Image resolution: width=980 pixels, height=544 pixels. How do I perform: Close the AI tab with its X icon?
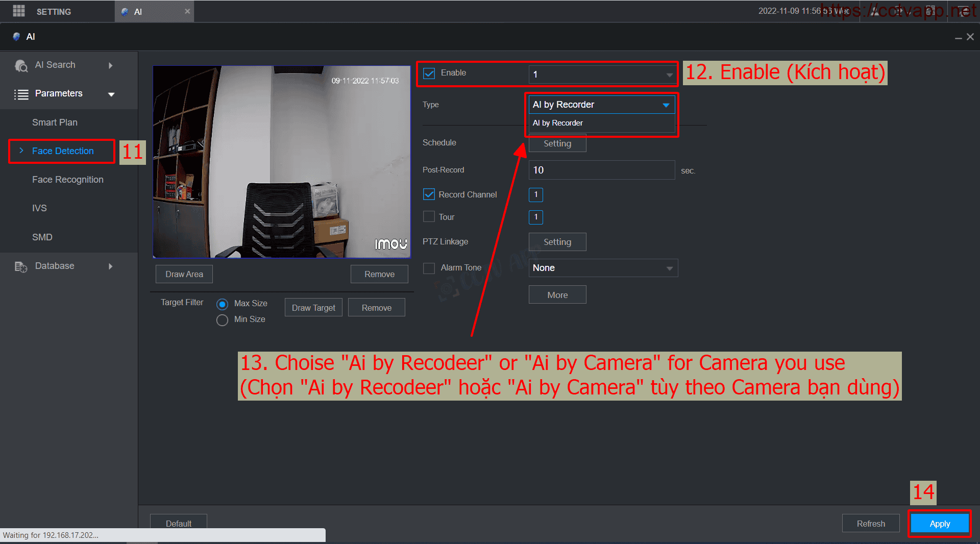point(187,11)
